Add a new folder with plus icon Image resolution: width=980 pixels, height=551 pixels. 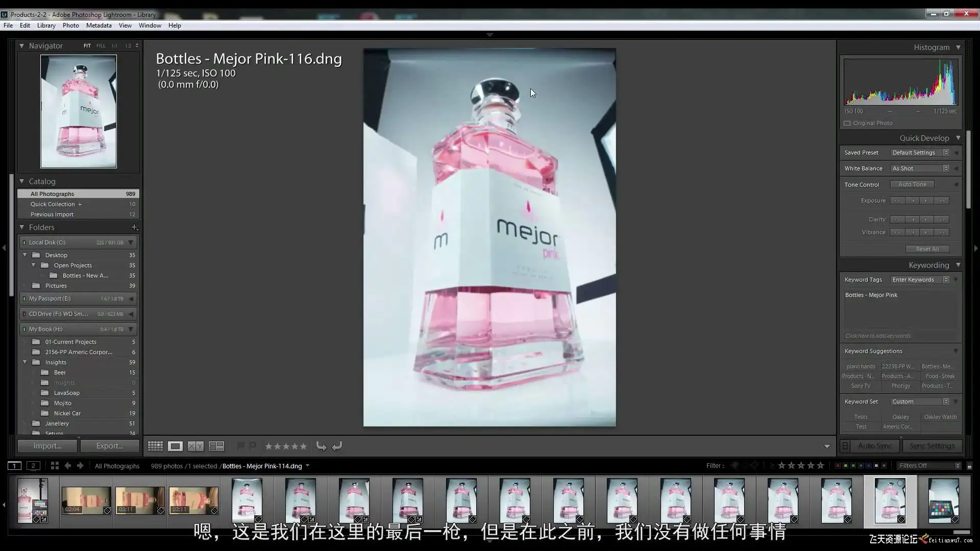click(x=134, y=227)
